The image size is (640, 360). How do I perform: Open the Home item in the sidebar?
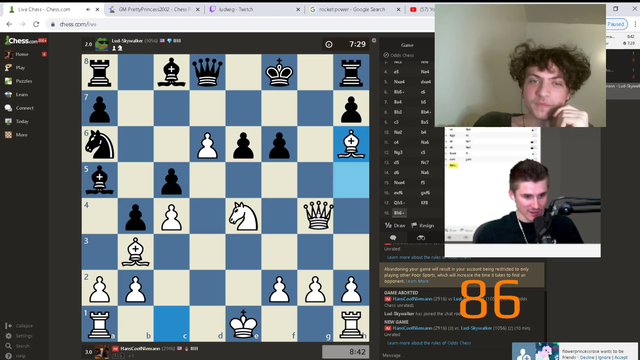click(22, 54)
